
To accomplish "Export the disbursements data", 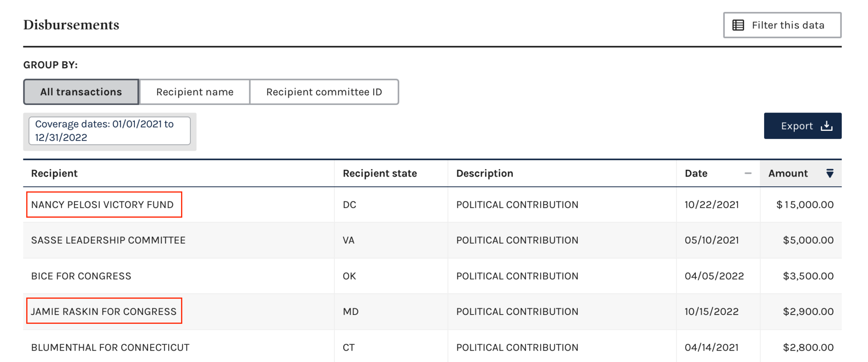I will (803, 126).
